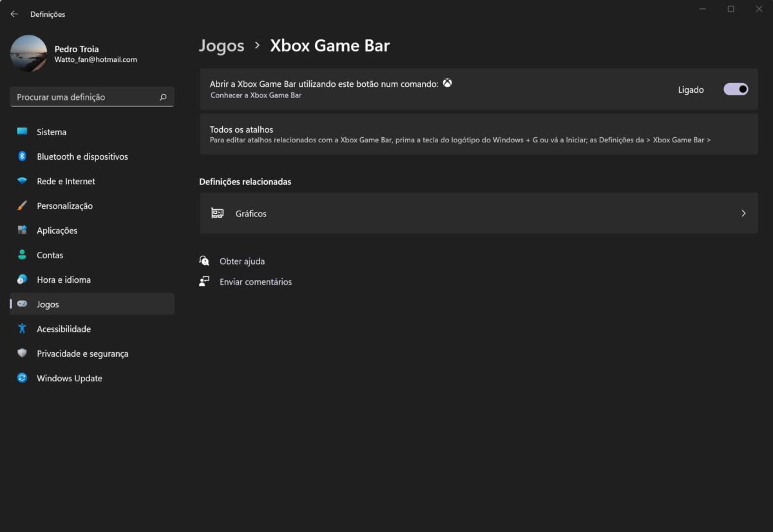Viewport: 773px width, 532px height.
Task: Open Acessibilidade label
Action: point(64,329)
